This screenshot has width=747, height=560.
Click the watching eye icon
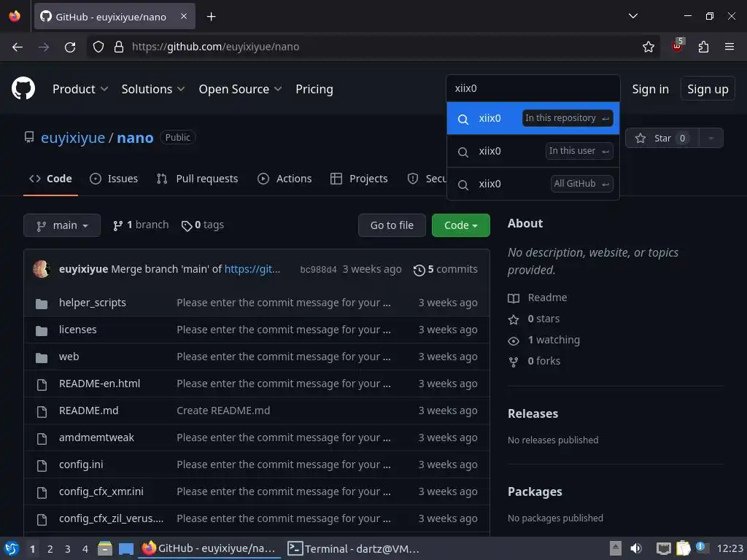pyautogui.click(x=513, y=341)
